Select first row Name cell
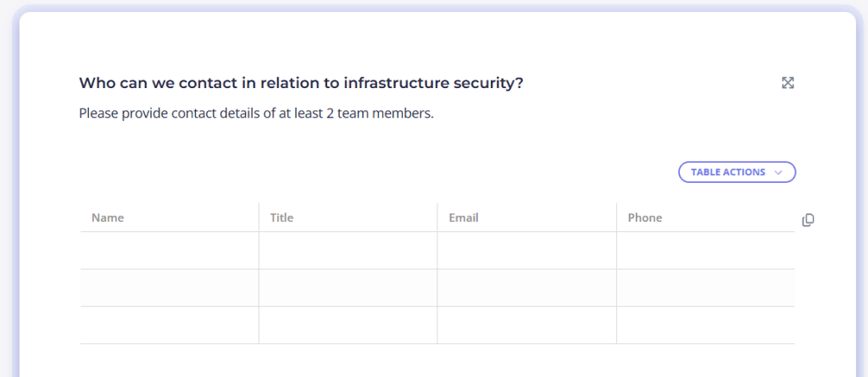The image size is (868, 377). pos(170,251)
